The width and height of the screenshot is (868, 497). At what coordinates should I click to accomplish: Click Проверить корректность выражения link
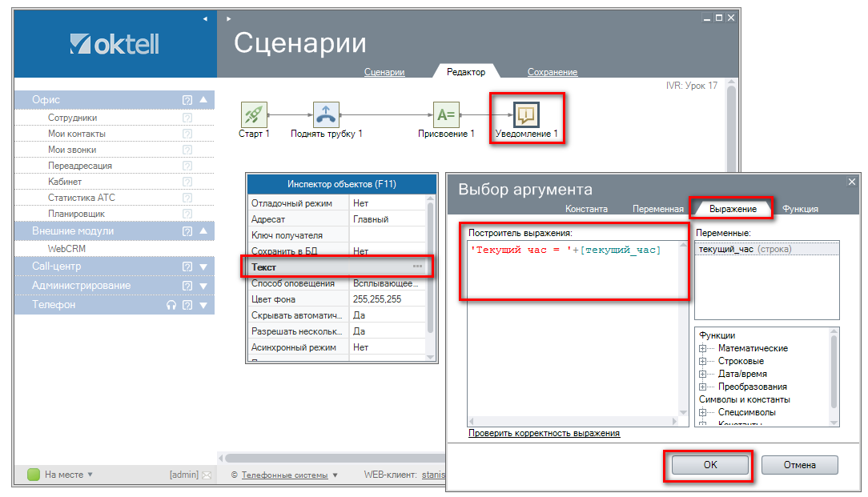click(x=544, y=433)
